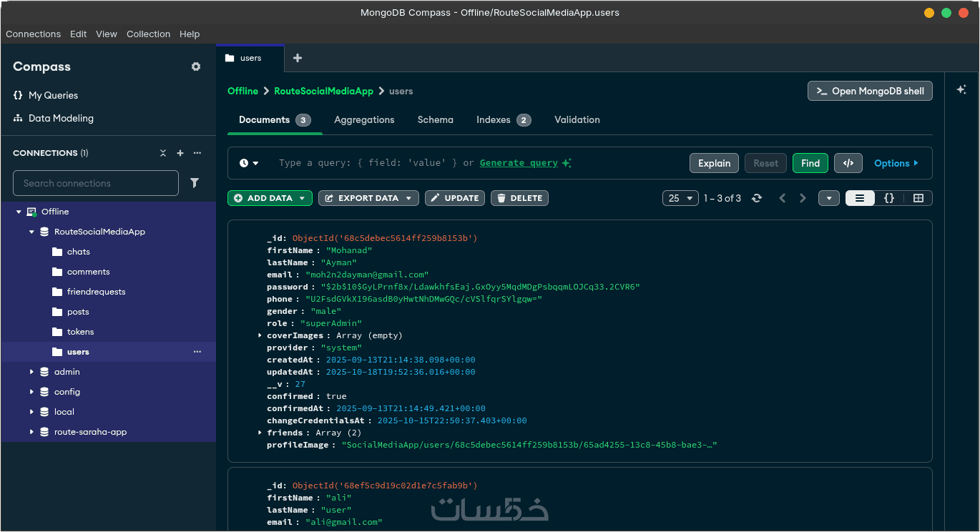This screenshot has height=532, width=980.
Task: Click the Reset button
Action: point(765,163)
